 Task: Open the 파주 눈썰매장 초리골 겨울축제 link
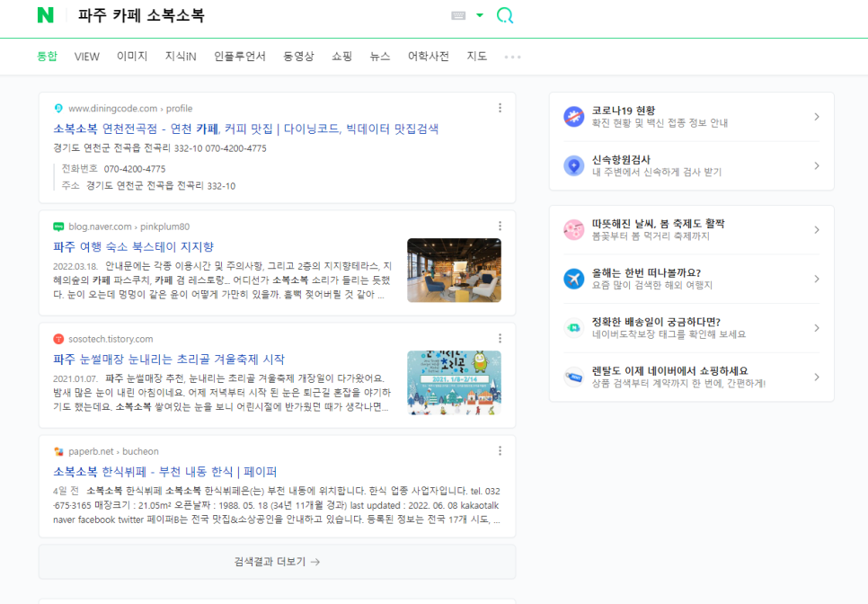(x=169, y=360)
